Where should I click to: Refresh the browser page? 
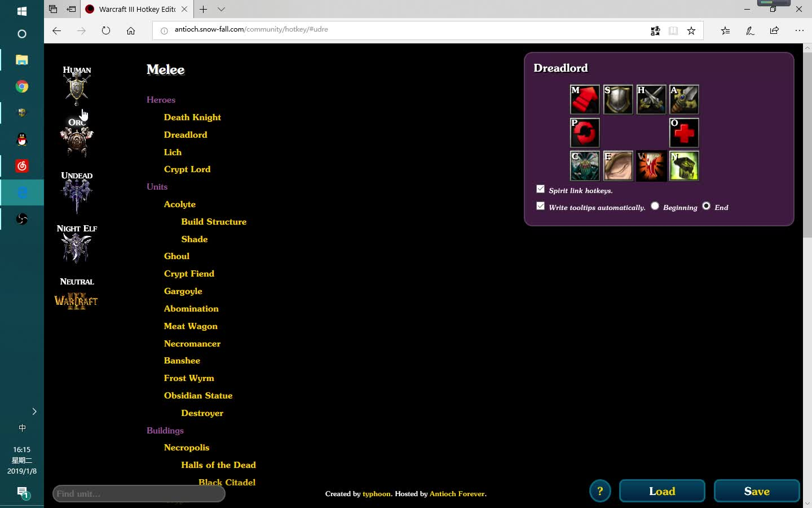(106, 30)
